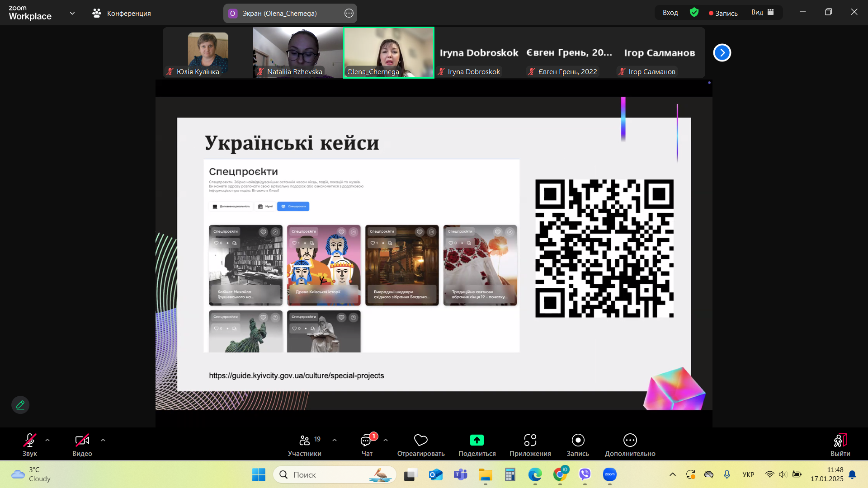The height and width of the screenshot is (488, 868).
Task: Open Zoom from the taskbar
Action: coord(610,474)
